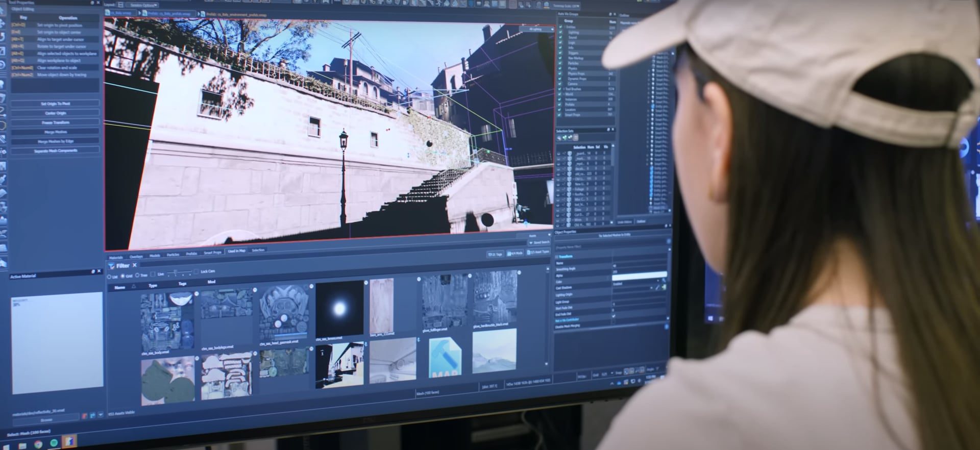Select the glowing white orb material thumbnail
This screenshot has width=980, height=450.
pyautogui.click(x=339, y=309)
